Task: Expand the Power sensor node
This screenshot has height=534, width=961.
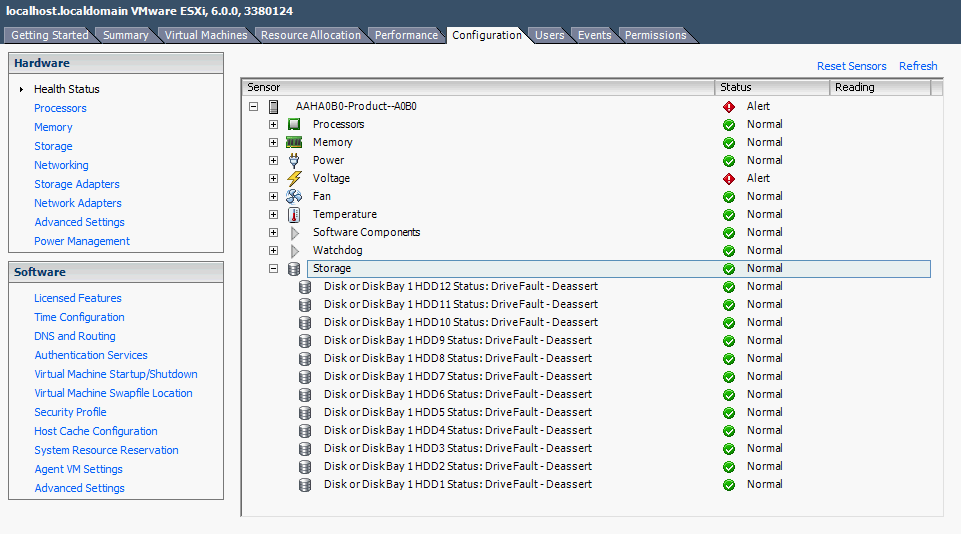Action: 273,161
